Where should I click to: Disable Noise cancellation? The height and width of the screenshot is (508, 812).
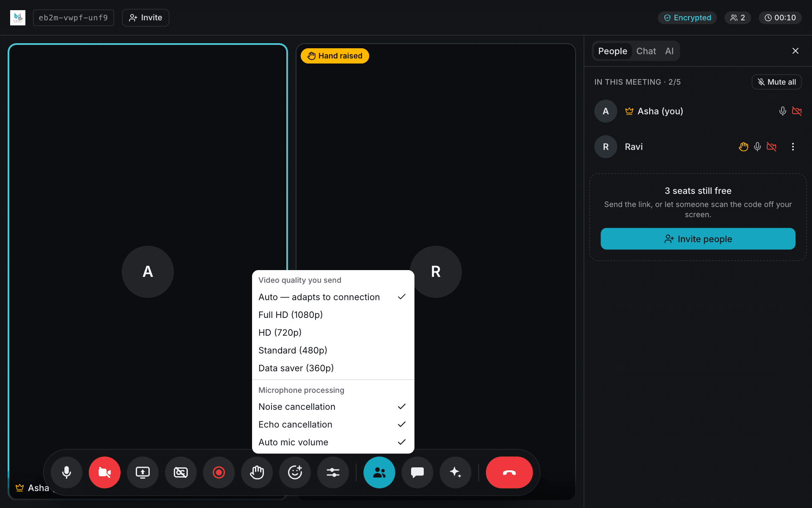[x=333, y=407]
